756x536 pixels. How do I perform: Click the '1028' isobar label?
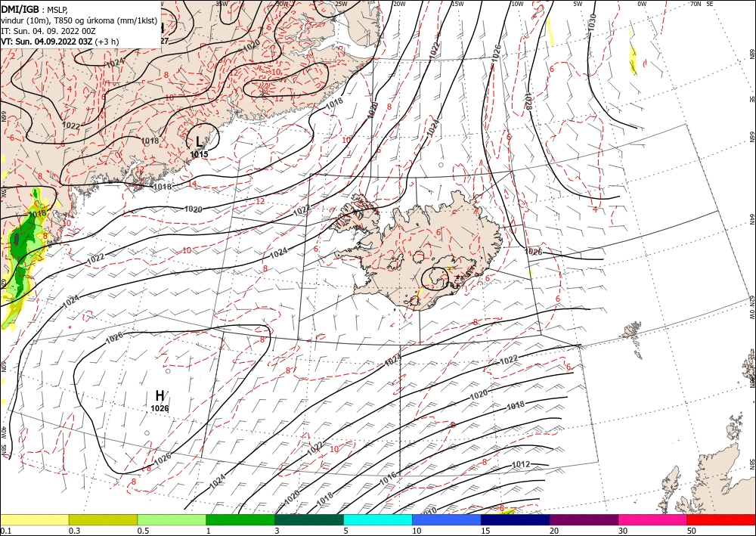click(528, 102)
